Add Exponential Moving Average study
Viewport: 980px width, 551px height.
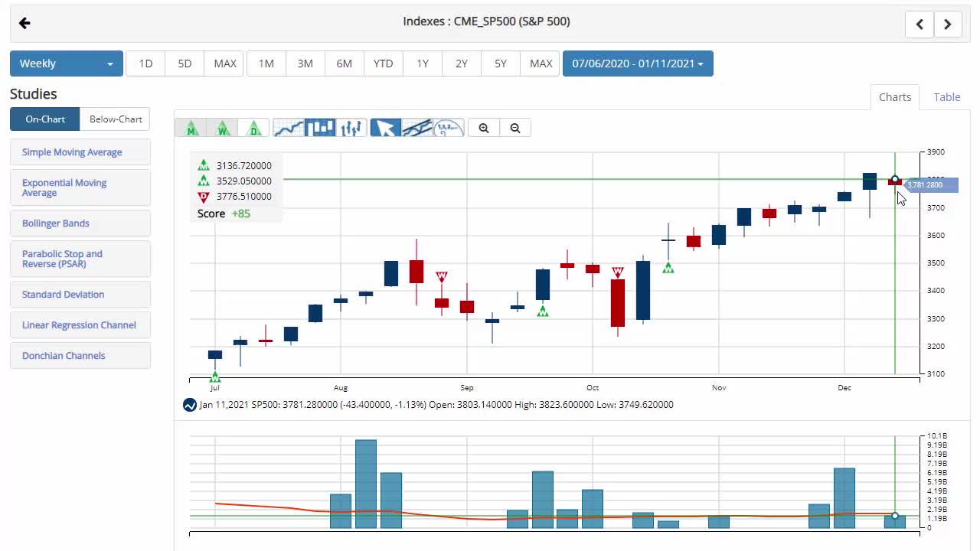(x=80, y=187)
